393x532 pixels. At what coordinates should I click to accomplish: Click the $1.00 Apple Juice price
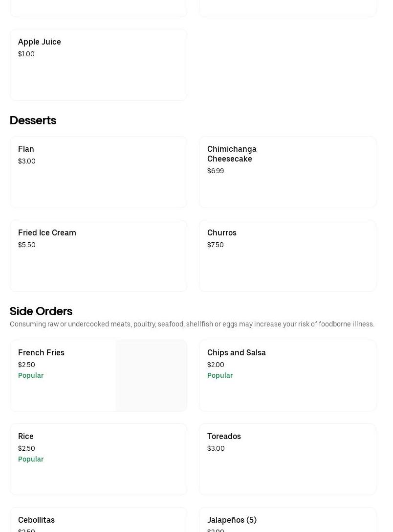coord(26,54)
